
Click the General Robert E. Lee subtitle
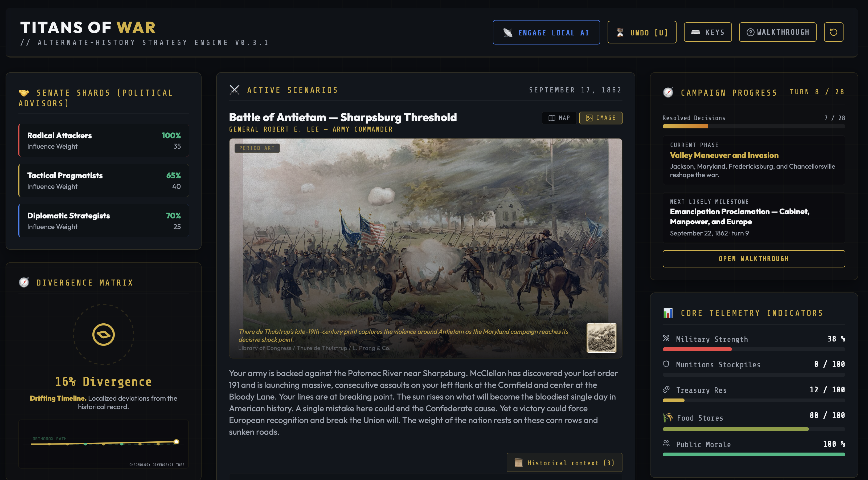click(x=311, y=129)
